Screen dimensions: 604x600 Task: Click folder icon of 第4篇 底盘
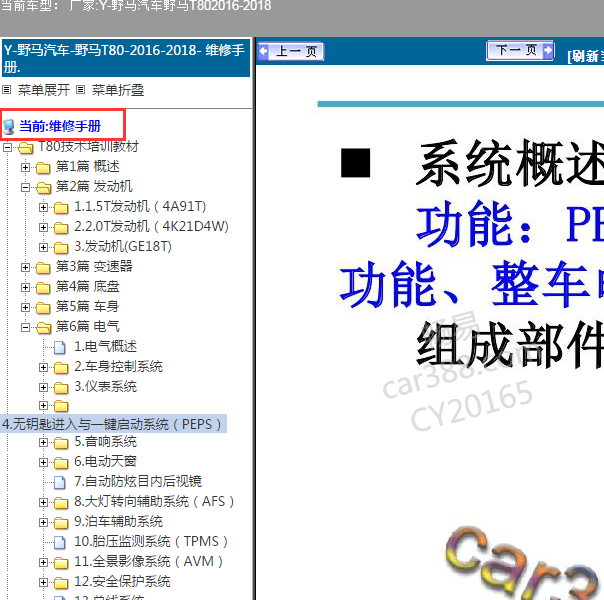coord(43,288)
